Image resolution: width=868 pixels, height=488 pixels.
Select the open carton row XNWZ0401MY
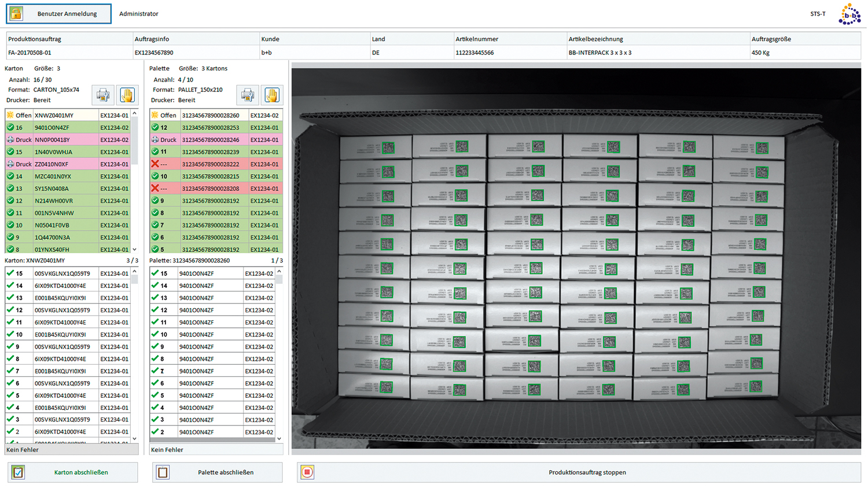click(x=54, y=116)
